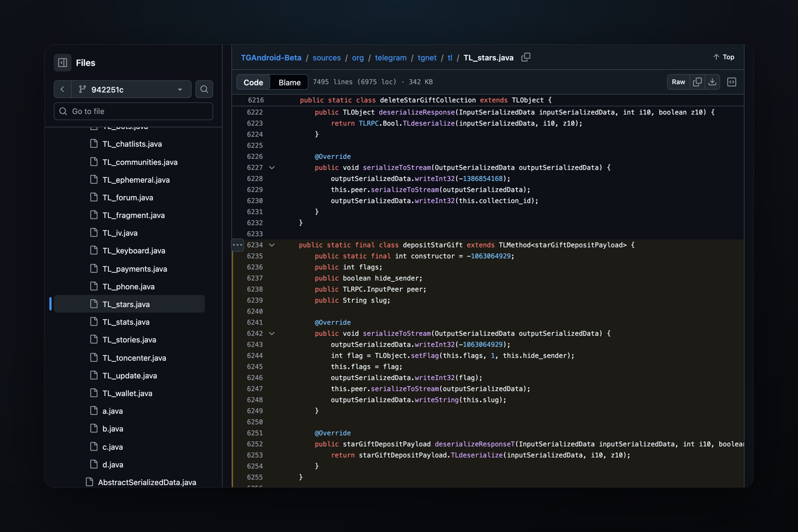Image resolution: width=798 pixels, height=532 pixels.
Task: Select TL_stars.java in file tree
Action: 129,304
